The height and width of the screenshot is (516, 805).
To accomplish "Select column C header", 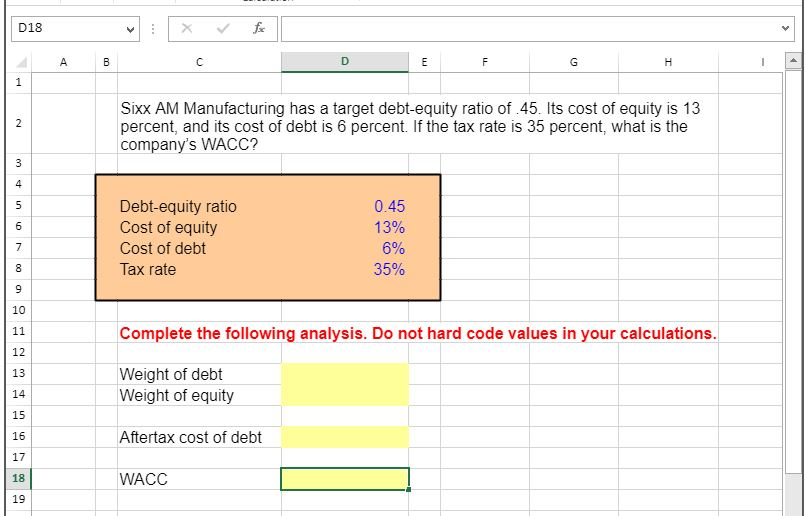I will pyautogui.click(x=199, y=62).
